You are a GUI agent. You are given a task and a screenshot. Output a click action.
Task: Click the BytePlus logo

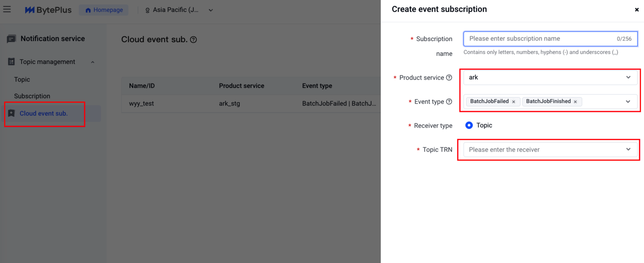tap(48, 10)
